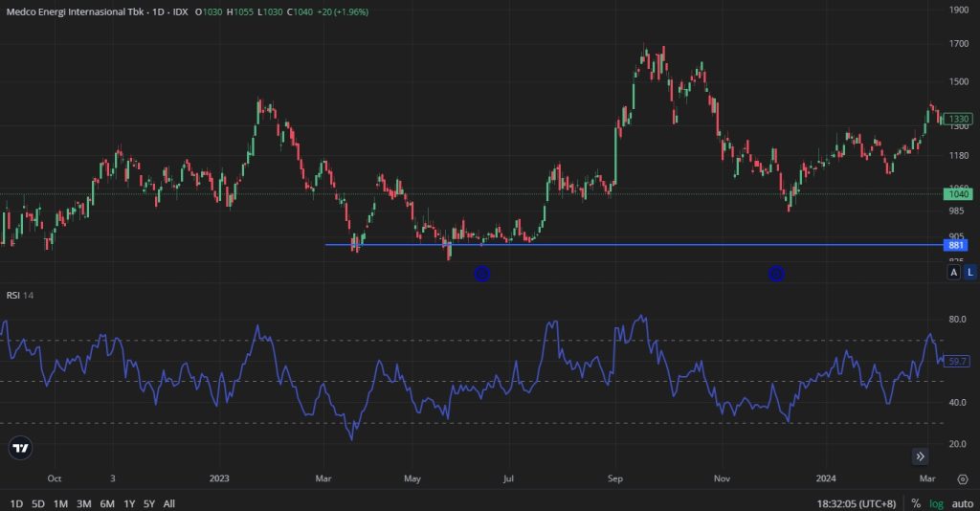Select the 5Y time range
980x511 pixels.
pos(148,503)
